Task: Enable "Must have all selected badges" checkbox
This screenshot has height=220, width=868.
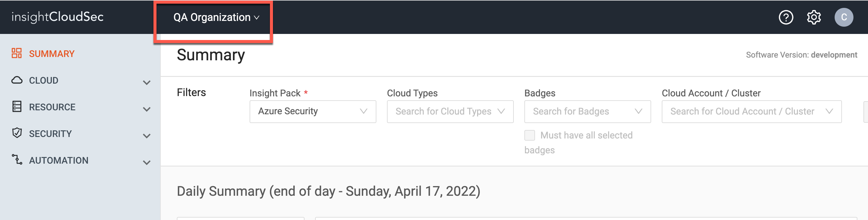Action: (529, 135)
